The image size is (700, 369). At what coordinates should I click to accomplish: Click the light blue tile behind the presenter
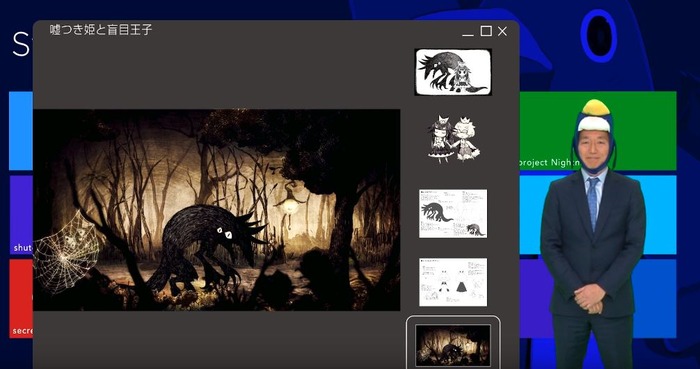click(598, 215)
